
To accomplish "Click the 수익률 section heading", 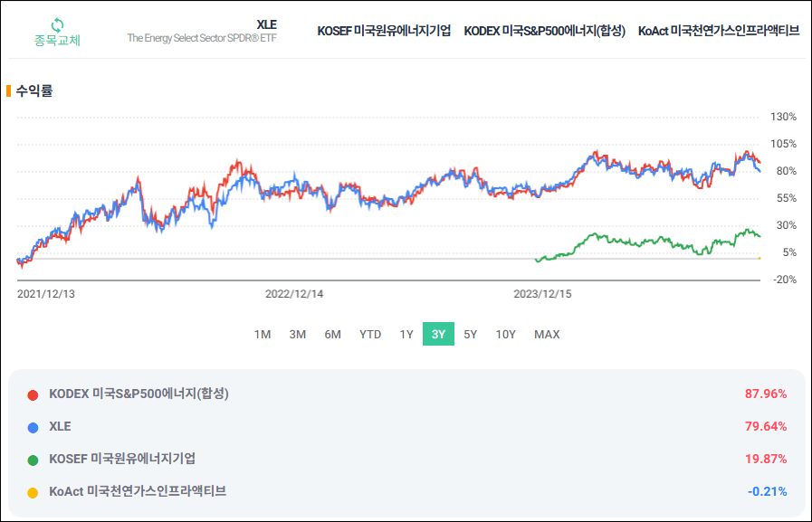I will coord(34,91).
